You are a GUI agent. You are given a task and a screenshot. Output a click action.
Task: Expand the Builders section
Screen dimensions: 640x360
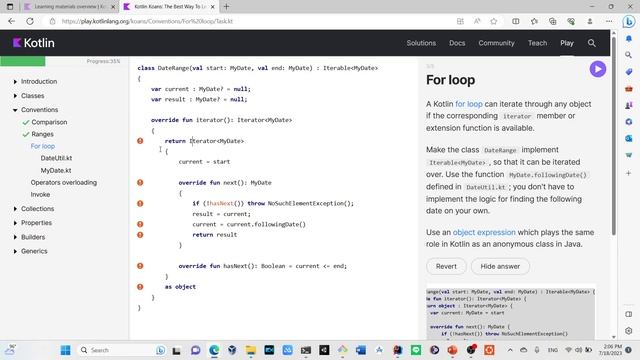point(15,237)
